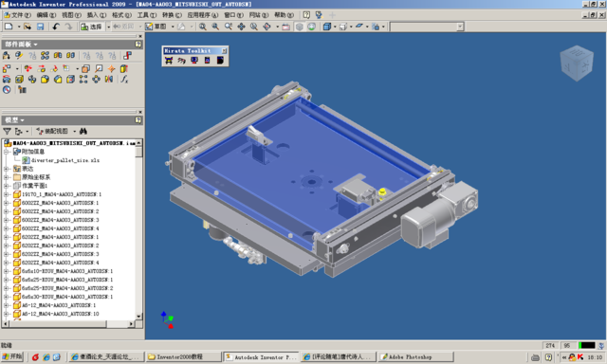Expand the 表达 tree node
The height and width of the screenshot is (364, 607).
tap(7, 169)
